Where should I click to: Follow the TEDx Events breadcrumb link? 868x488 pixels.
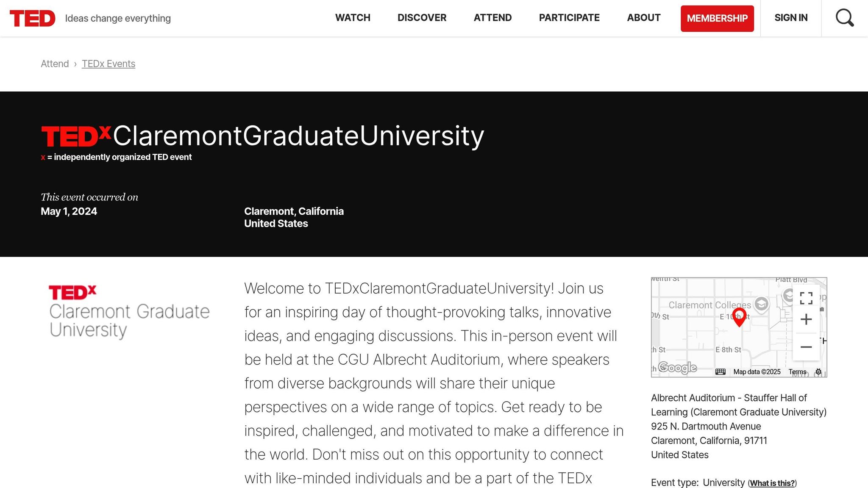pyautogui.click(x=108, y=64)
